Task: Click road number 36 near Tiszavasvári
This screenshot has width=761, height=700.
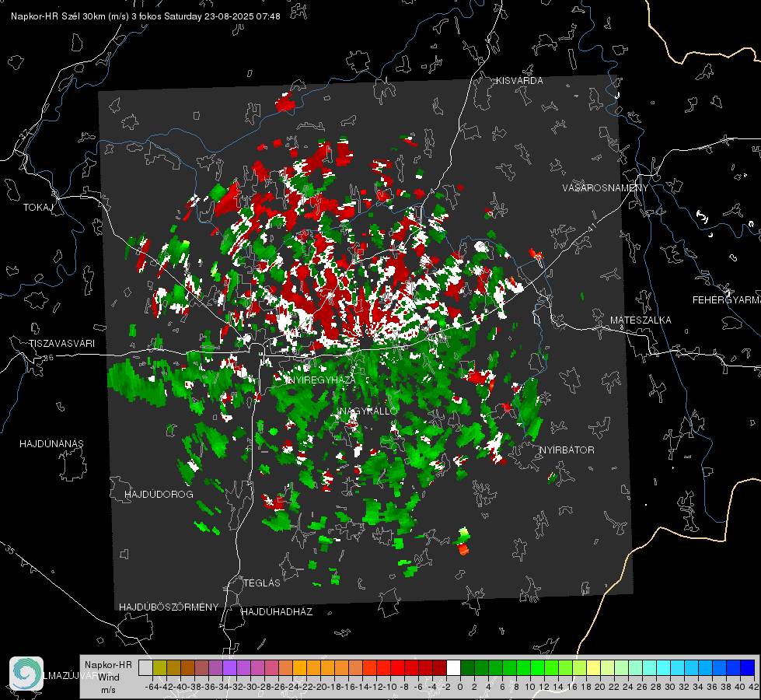Action: pos(48,358)
